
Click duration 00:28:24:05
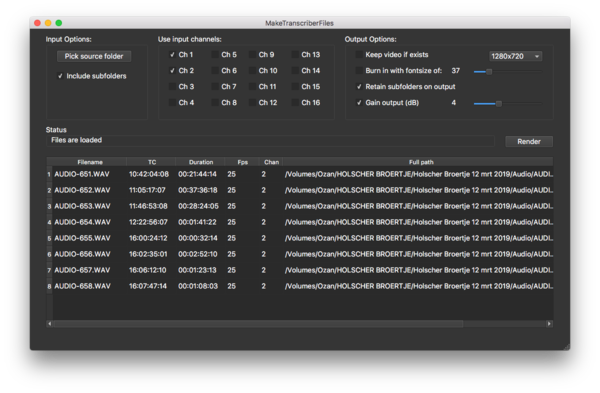pos(198,206)
